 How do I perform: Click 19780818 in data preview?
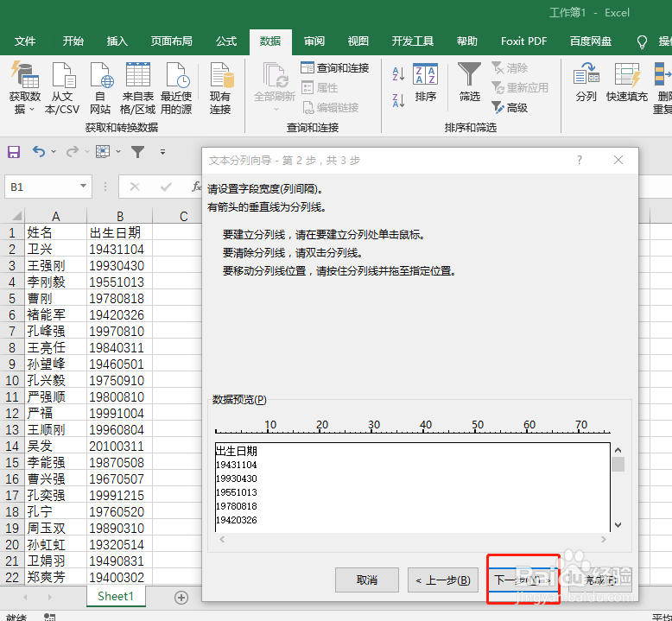point(236,506)
